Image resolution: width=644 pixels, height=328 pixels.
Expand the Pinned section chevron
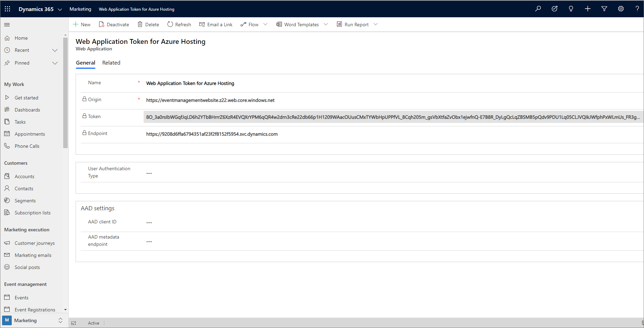pos(55,63)
